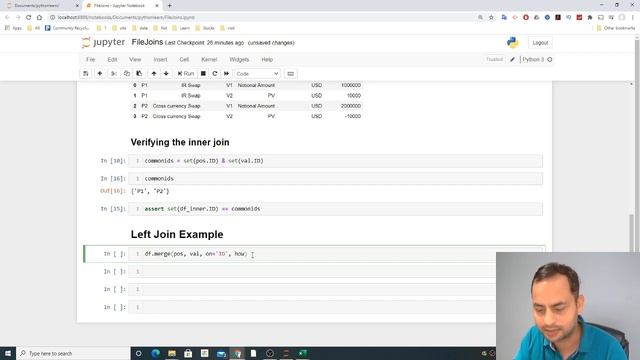
Task: Open the Cell menu
Action: tap(184, 60)
